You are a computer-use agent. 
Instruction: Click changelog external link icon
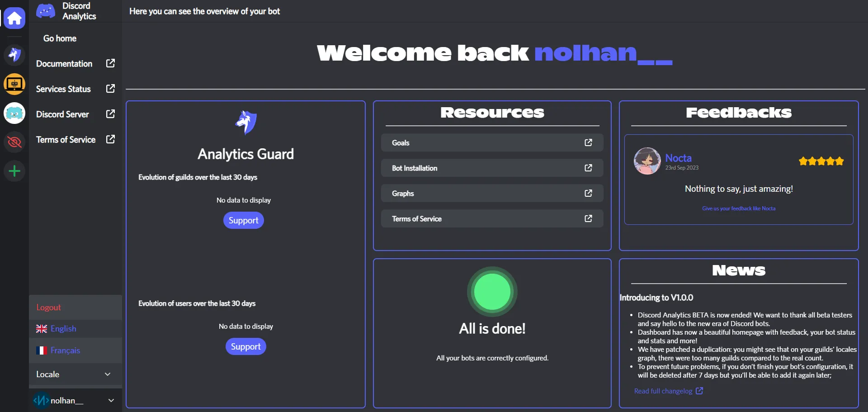(699, 391)
